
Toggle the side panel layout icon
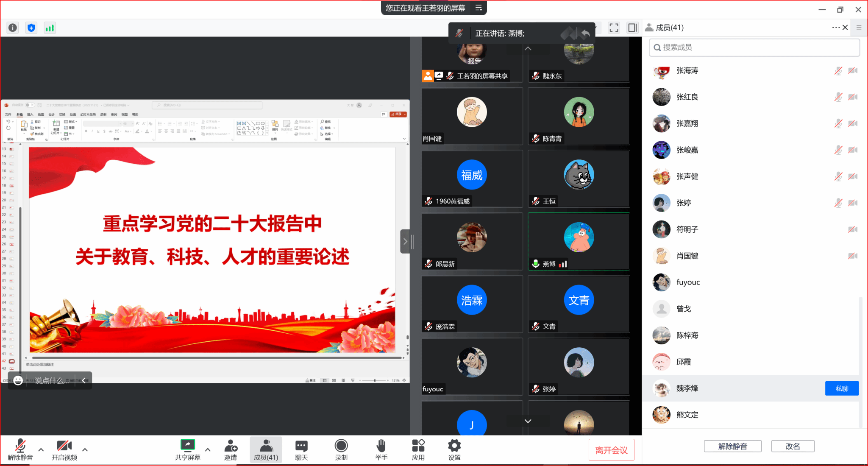coord(632,28)
